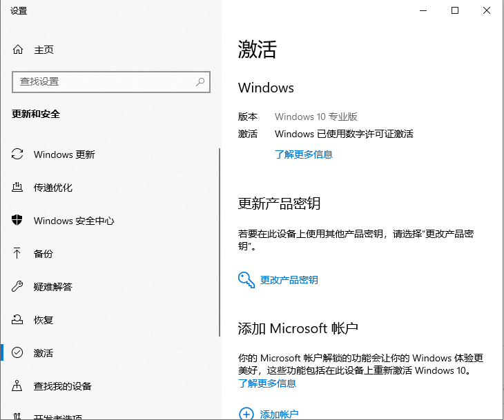504x420 pixels.
Task: Click the Windows 安全中心 shield icon
Action: pos(18,221)
